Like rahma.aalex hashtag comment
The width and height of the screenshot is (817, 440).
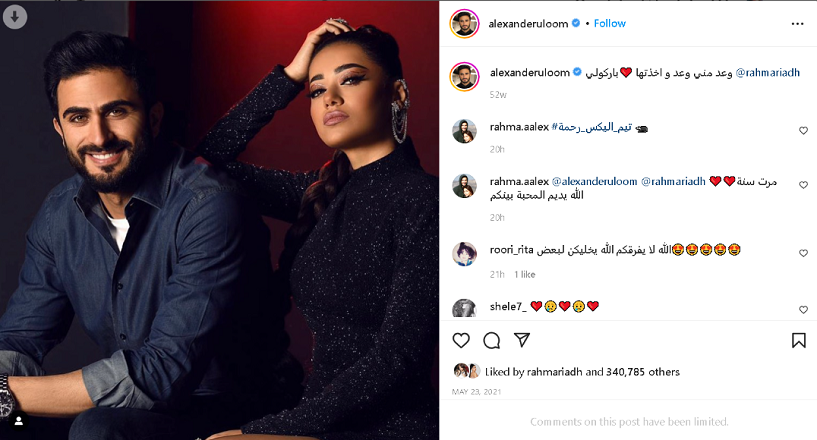[x=803, y=130]
